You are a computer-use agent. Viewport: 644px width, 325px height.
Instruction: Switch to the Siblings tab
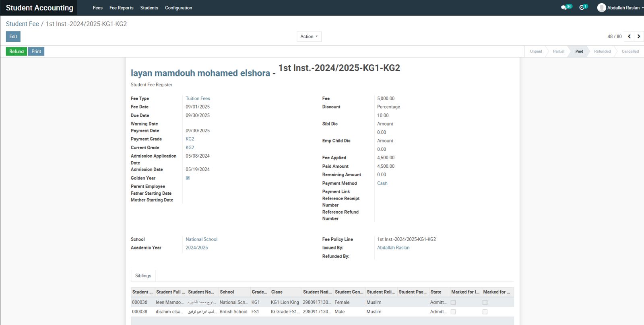[x=143, y=276]
